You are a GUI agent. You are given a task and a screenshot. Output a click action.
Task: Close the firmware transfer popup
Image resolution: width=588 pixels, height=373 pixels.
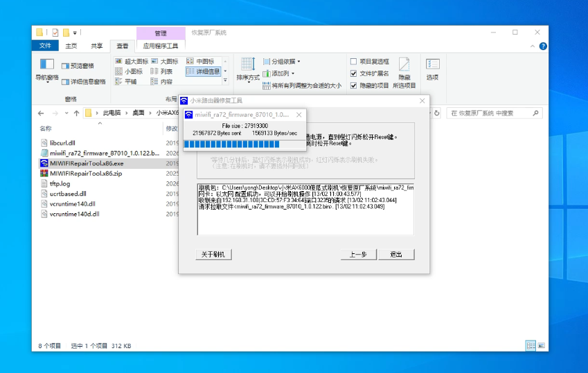coord(299,115)
